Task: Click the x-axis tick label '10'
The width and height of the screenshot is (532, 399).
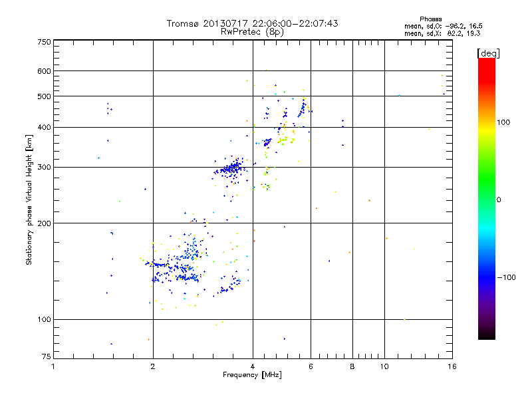Action: click(384, 366)
